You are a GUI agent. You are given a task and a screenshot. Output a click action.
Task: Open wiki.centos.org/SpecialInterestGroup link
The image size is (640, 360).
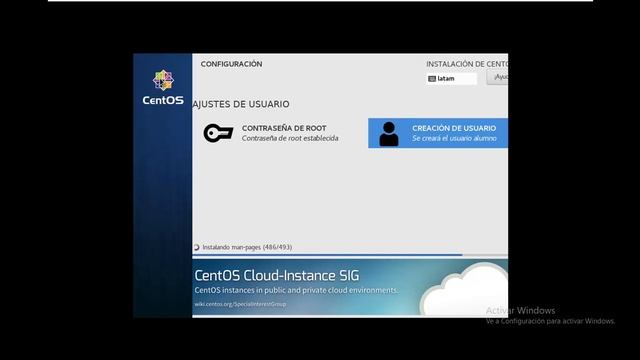click(240, 304)
